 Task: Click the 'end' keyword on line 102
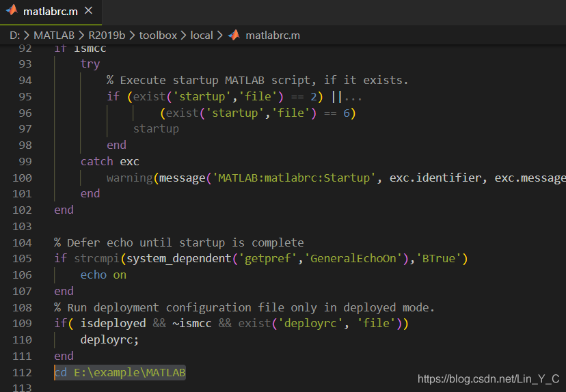(x=64, y=210)
